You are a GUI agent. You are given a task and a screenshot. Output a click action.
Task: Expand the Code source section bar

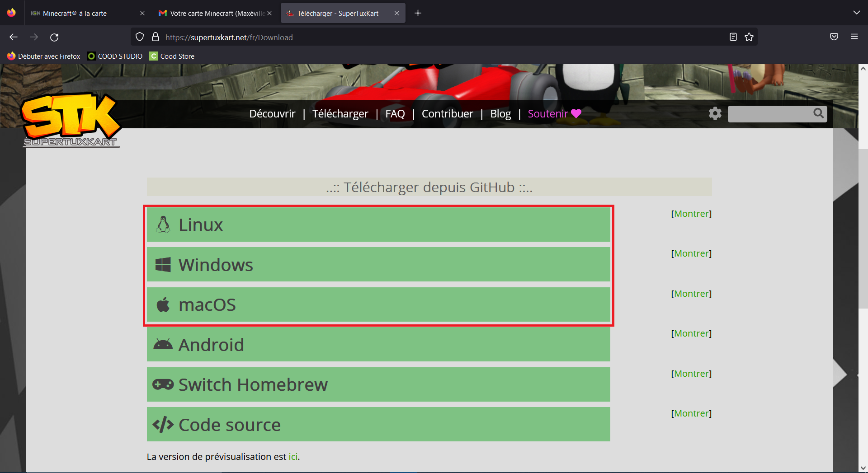[378, 425]
